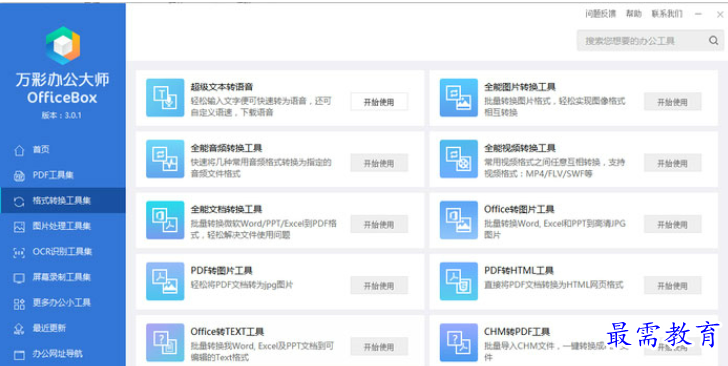728x366 pixels.
Task: Click the 全能文档转换工具 title
Action: click(227, 209)
